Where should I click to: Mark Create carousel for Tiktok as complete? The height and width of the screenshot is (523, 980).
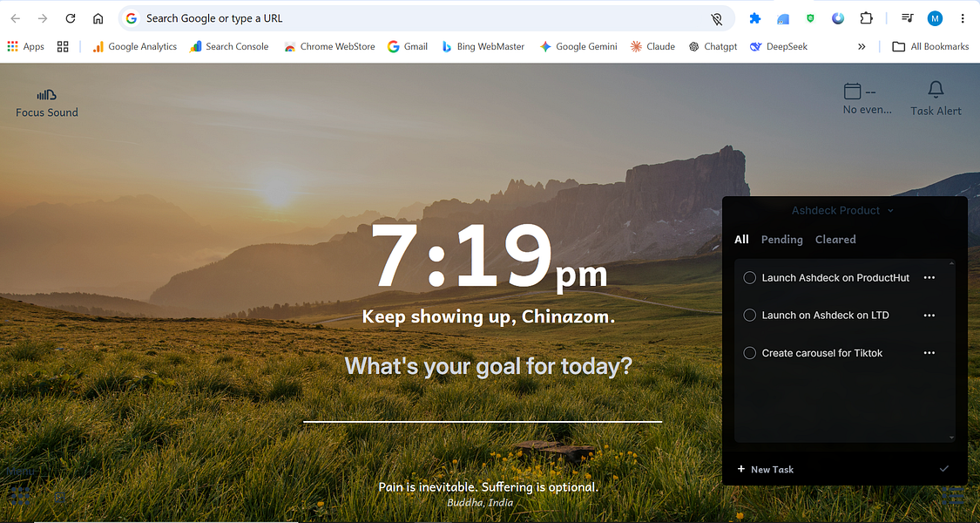[x=749, y=353]
